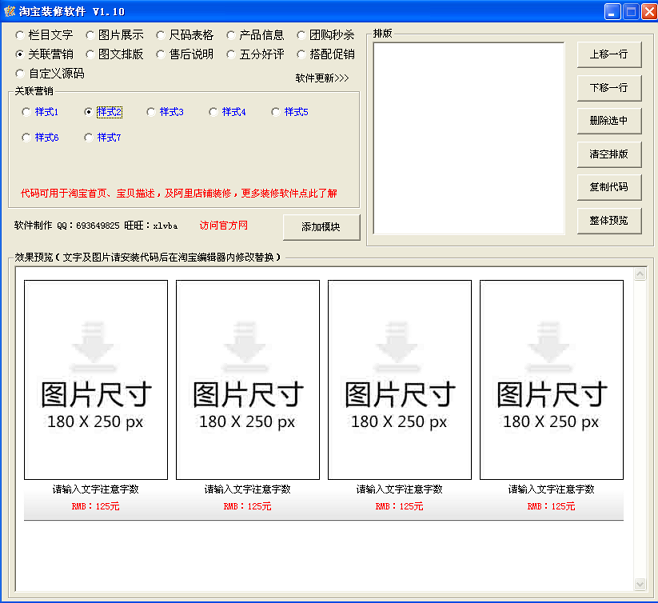Pick 样式5 style radio button

pyautogui.click(x=276, y=112)
